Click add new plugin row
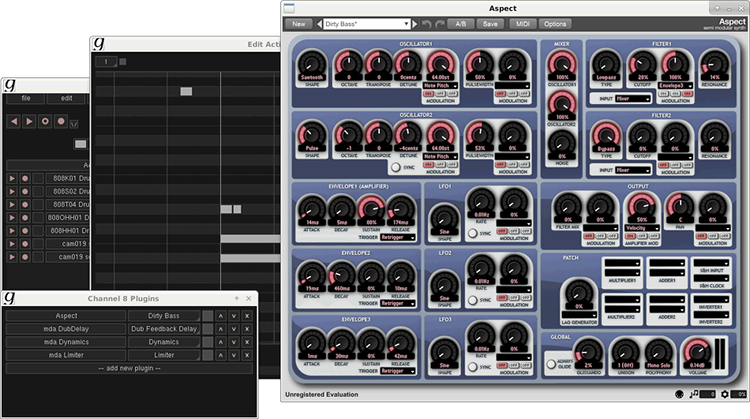Viewport: 750px width, 419px height. coord(129,368)
